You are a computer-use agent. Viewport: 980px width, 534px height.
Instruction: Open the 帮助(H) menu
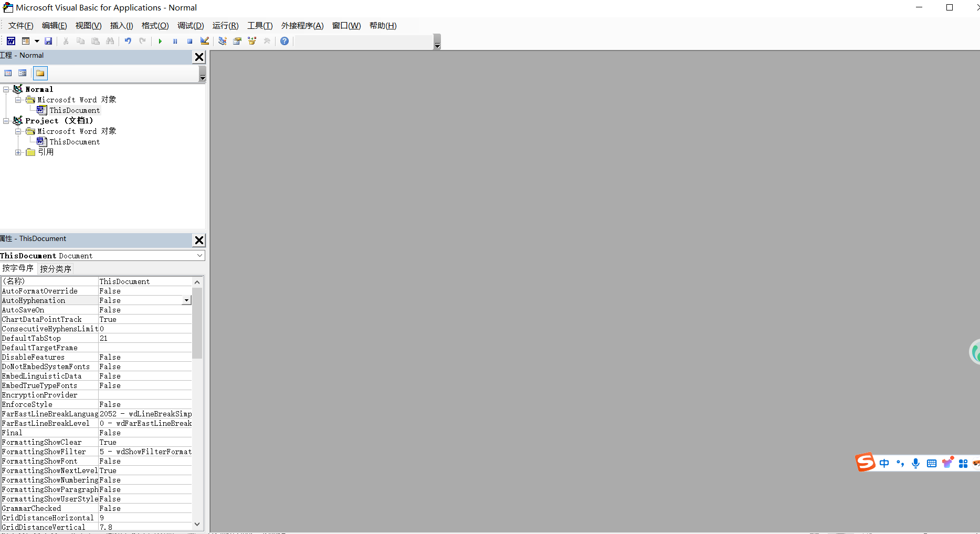[x=383, y=26]
